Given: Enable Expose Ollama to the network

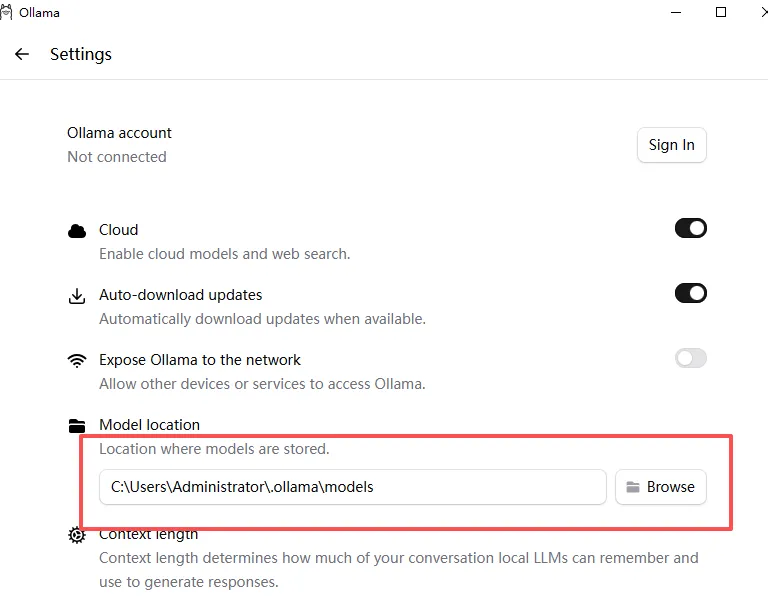Looking at the screenshot, I should click(x=691, y=358).
